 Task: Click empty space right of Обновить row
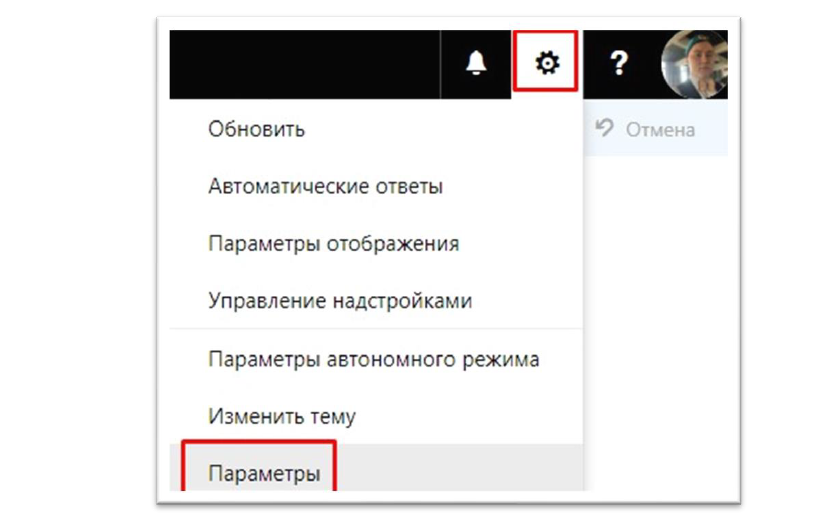point(450,129)
